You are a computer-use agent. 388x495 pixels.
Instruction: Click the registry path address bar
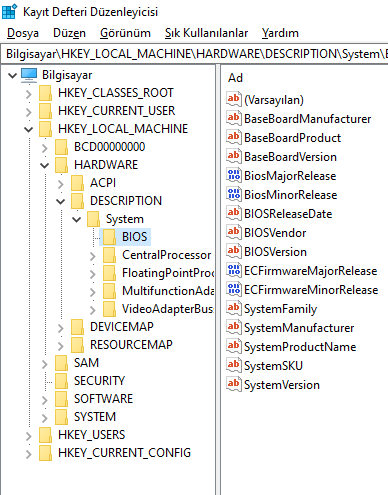195,54
